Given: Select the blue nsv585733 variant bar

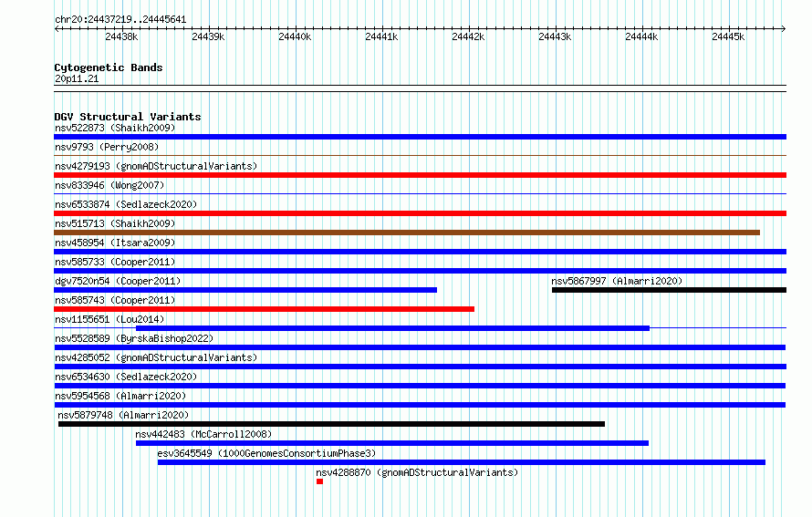Looking at the screenshot, I should (420, 271).
